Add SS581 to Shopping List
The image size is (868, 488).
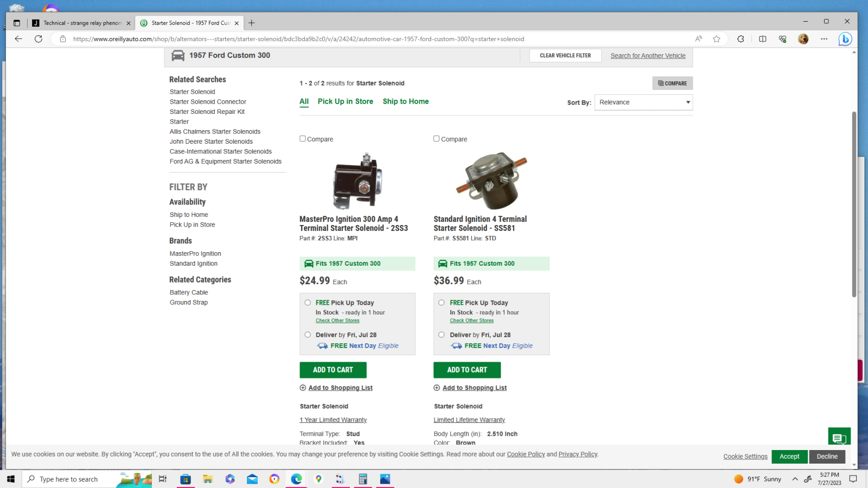coord(474,388)
